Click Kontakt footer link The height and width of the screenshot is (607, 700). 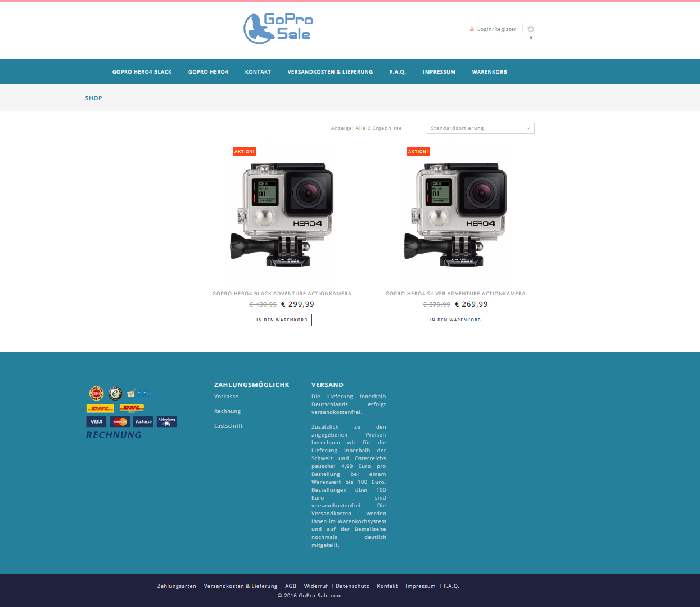(387, 586)
